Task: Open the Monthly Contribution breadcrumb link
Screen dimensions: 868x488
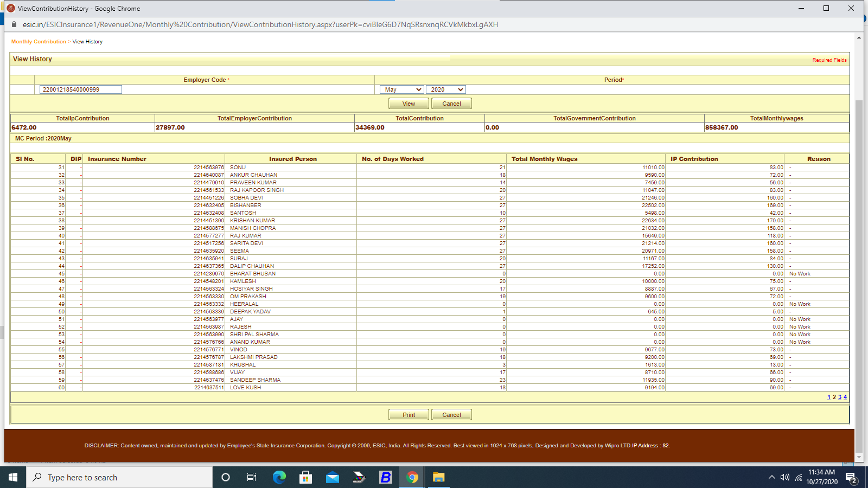Action: click(x=39, y=42)
